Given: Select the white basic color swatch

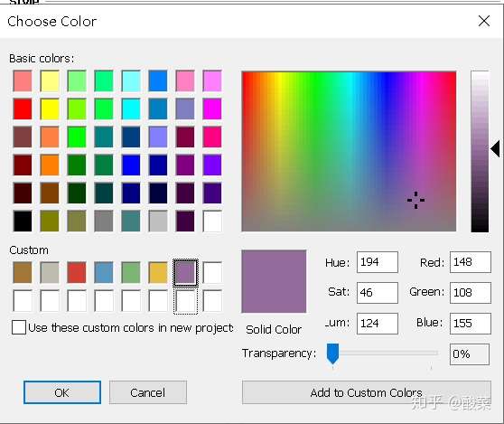Looking at the screenshot, I should (x=212, y=221).
